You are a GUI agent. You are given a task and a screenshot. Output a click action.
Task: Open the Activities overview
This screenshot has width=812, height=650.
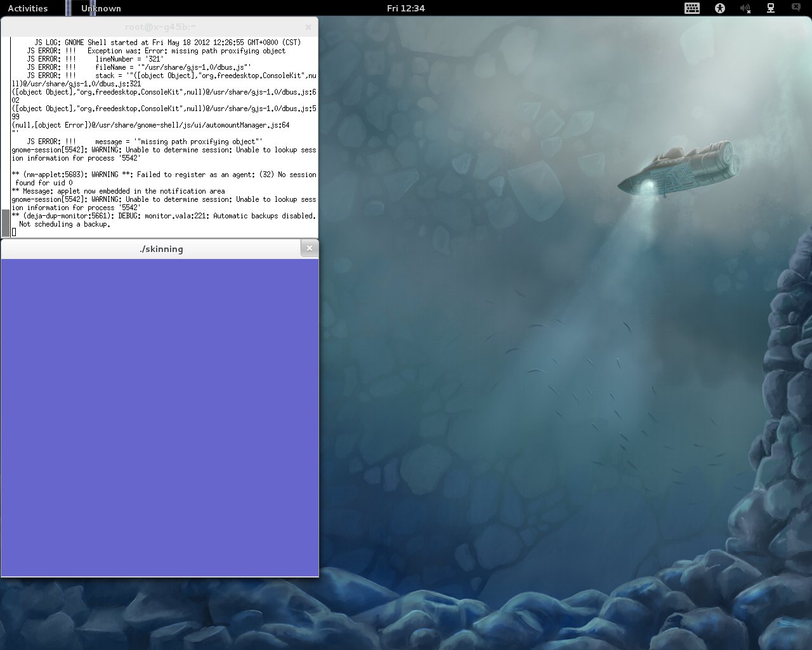pos(27,8)
